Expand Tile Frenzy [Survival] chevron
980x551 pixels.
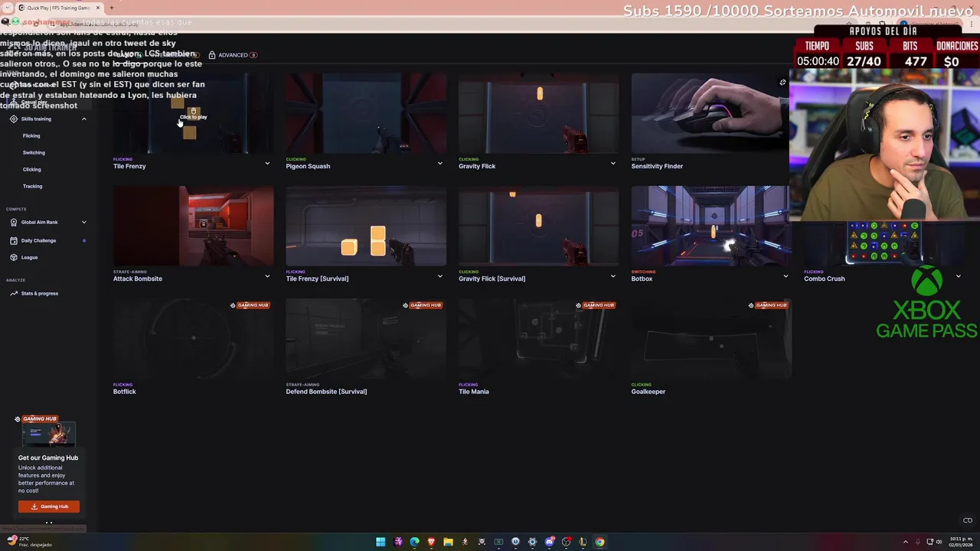pos(440,275)
